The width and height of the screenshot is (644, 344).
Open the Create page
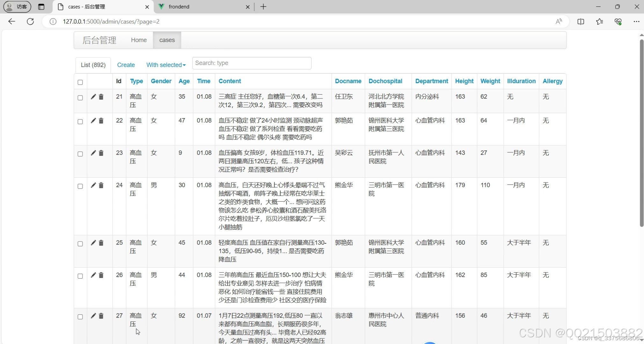126,65
